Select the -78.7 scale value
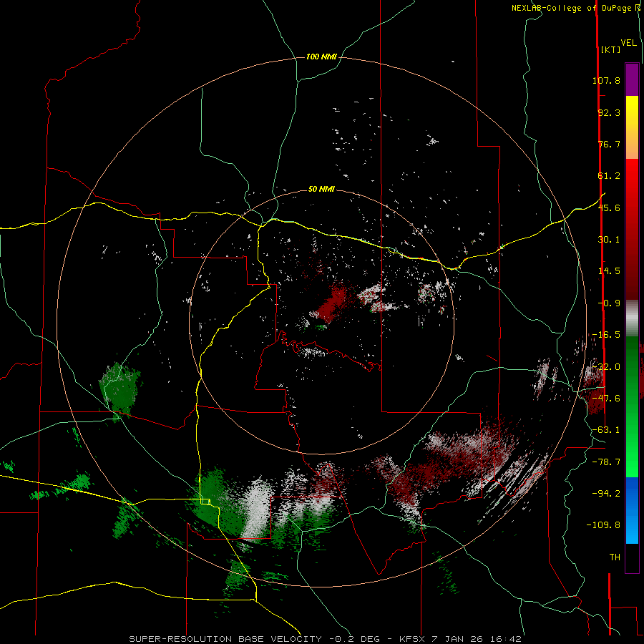Image resolution: width=644 pixels, height=644 pixels. coord(606,462)
